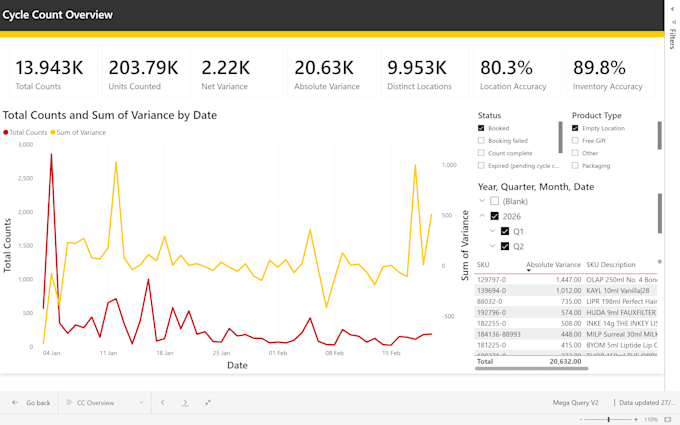The width and height of the screenshot is (680, 425).
Task: Select the 89.8% Inventory Accuracy card
Action: pyautogui.click(x=611, y=72)
